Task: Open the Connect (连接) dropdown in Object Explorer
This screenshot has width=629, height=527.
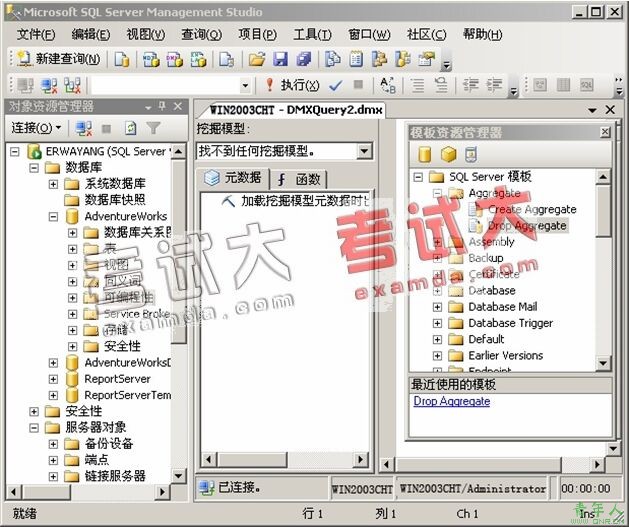Action: pos(36,128)
